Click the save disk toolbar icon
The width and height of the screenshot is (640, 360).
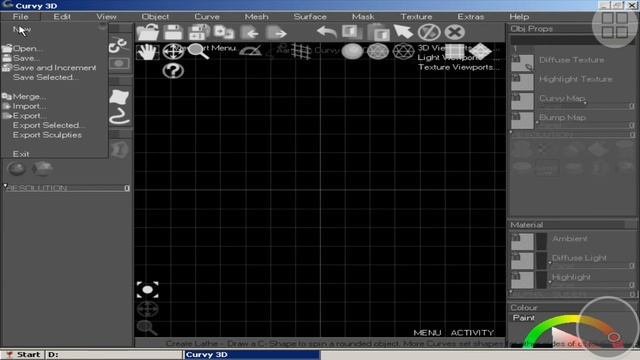tap(173, 32)
